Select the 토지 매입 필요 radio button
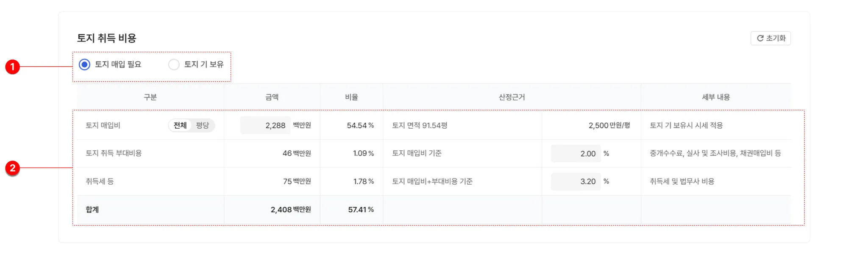 point(85,65)
